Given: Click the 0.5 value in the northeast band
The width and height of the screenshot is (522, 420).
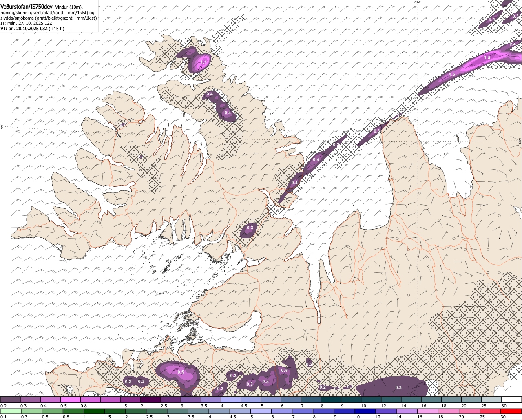Looking at the screenshot, I should click(452, 75).
